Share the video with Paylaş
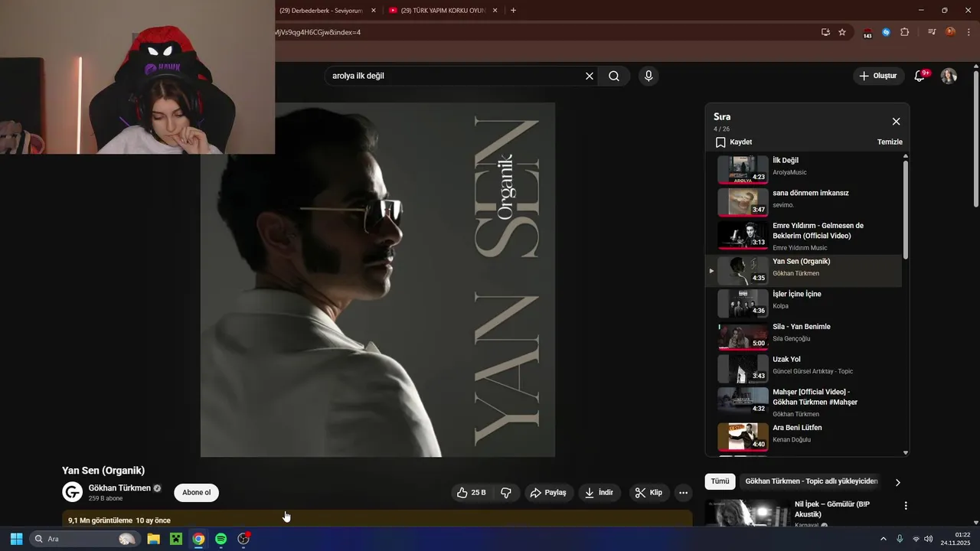 click(x=548, y=493)
